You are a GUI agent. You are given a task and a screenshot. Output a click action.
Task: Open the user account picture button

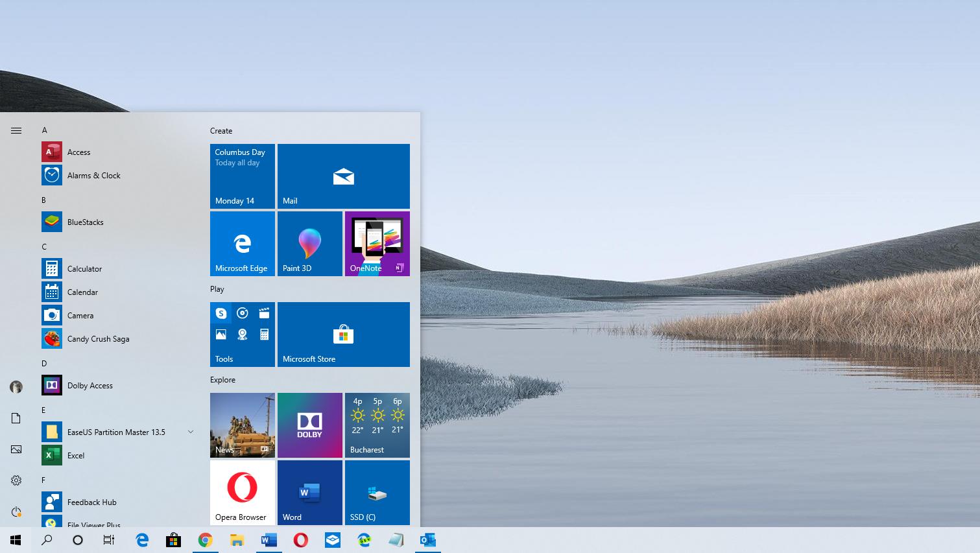16,387
